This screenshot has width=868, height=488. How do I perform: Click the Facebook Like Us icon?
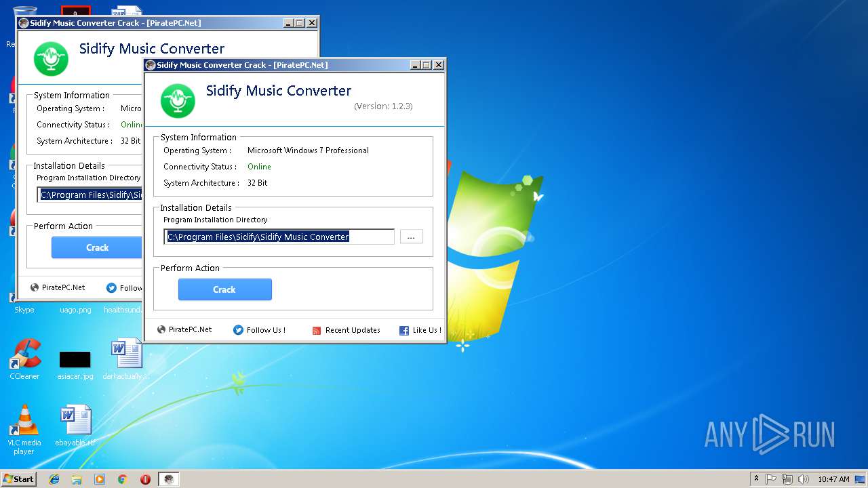[404, 331]
